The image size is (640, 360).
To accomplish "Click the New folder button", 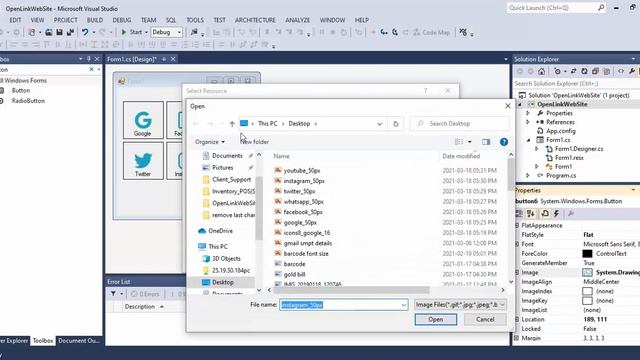I will [254, 142].
